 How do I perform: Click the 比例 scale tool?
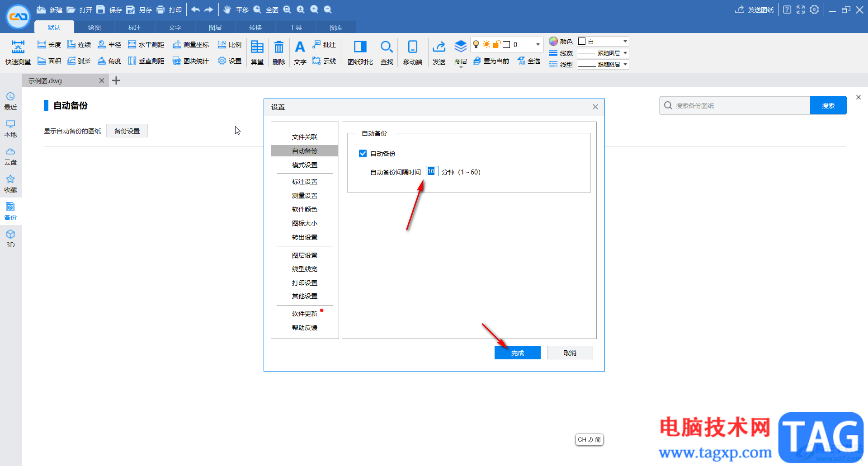point(230,45)
